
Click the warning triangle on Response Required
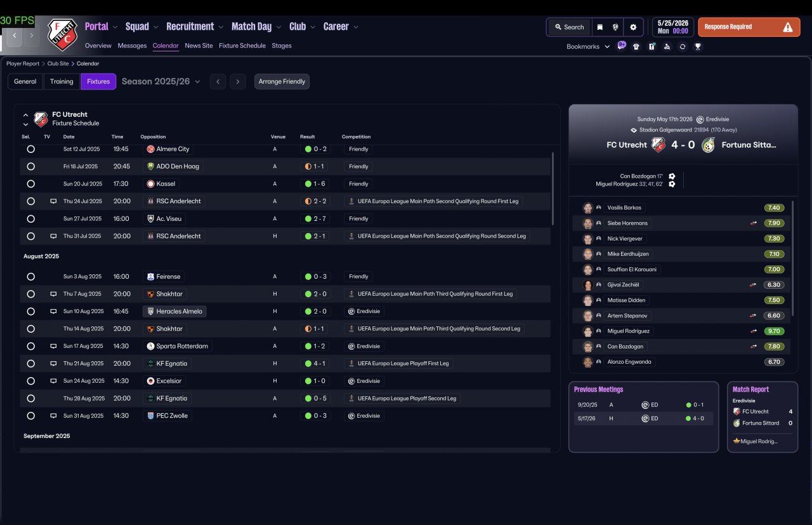click(x=788, y=27)
